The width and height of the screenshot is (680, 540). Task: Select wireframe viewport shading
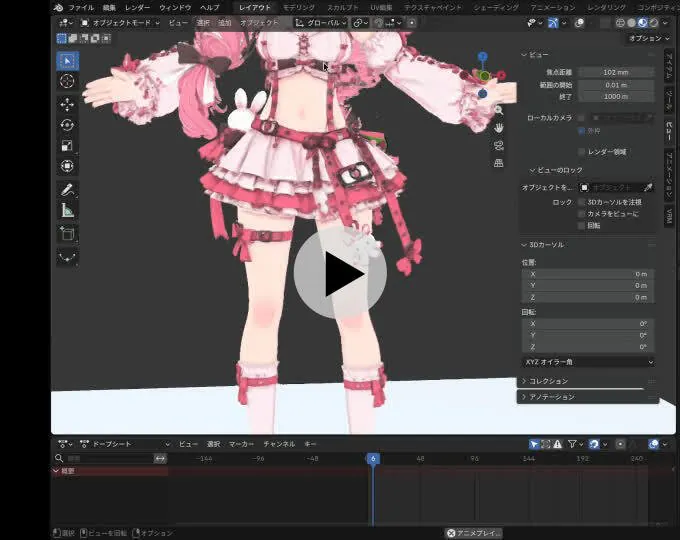[621, 23]
